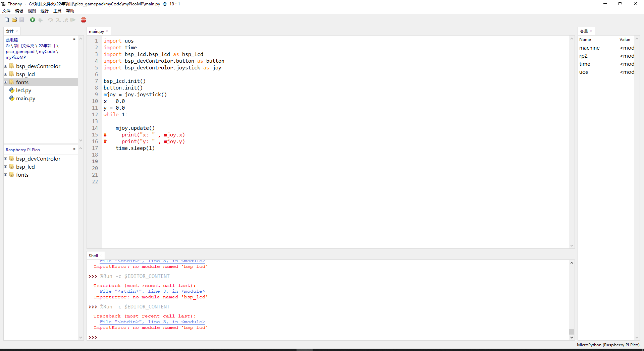Click editor scrollbar down arrow
644x351 pixels.
pyautogui.click(x=572, y=246)
